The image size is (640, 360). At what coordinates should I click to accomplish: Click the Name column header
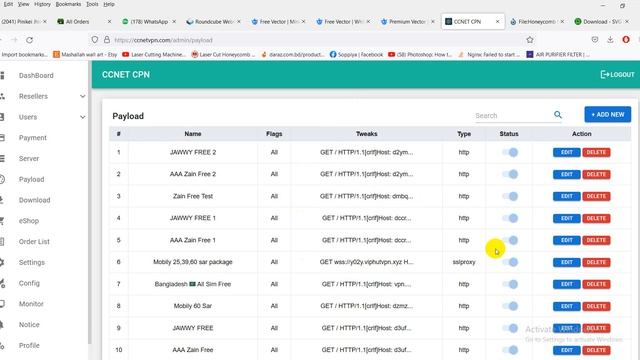[193, 133]
